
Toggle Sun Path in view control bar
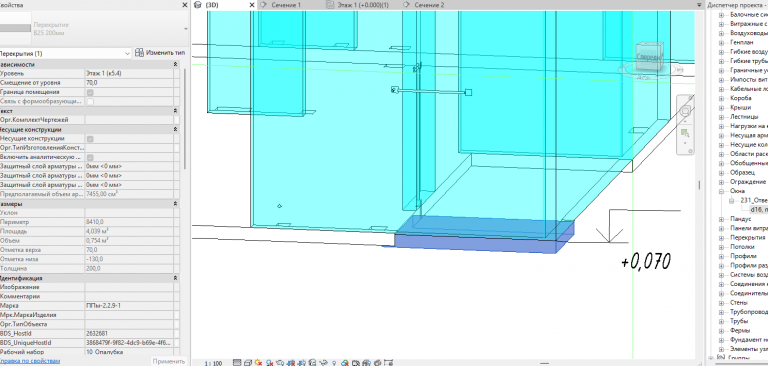click(259, 363)
